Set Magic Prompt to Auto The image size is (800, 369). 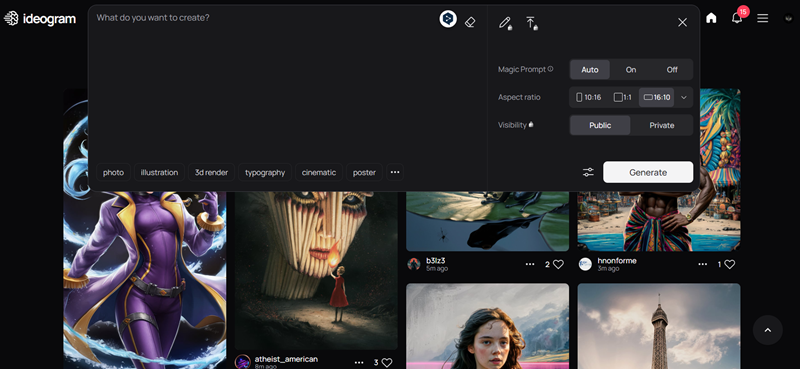(x=590, y=69)
